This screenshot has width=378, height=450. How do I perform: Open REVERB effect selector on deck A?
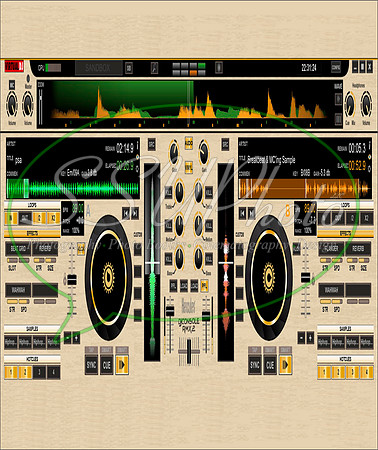(x=45, y=249)
